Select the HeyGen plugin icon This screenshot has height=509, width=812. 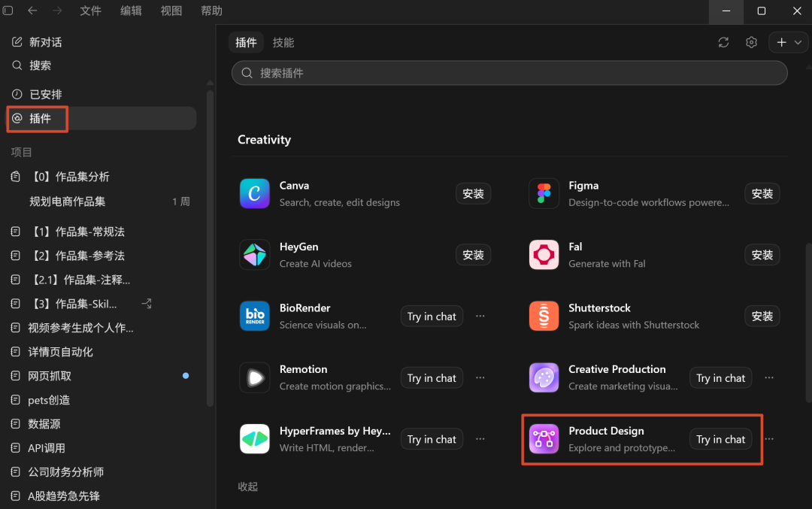tap(254, 255)
